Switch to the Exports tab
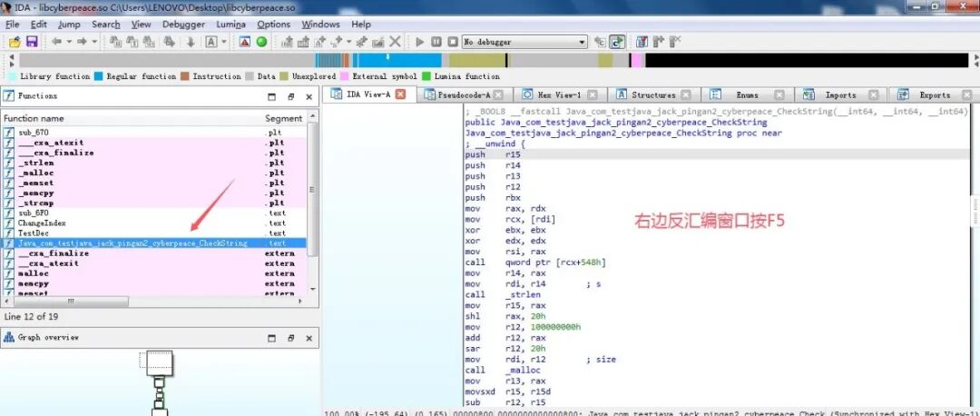The width and height of the screenshot is (980, 416). [935, 95]
